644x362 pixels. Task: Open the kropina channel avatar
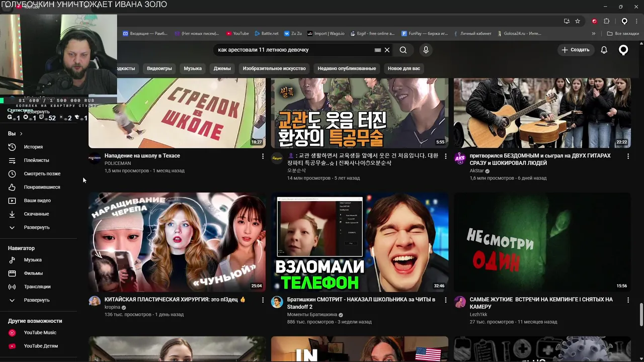coord(95,302)
